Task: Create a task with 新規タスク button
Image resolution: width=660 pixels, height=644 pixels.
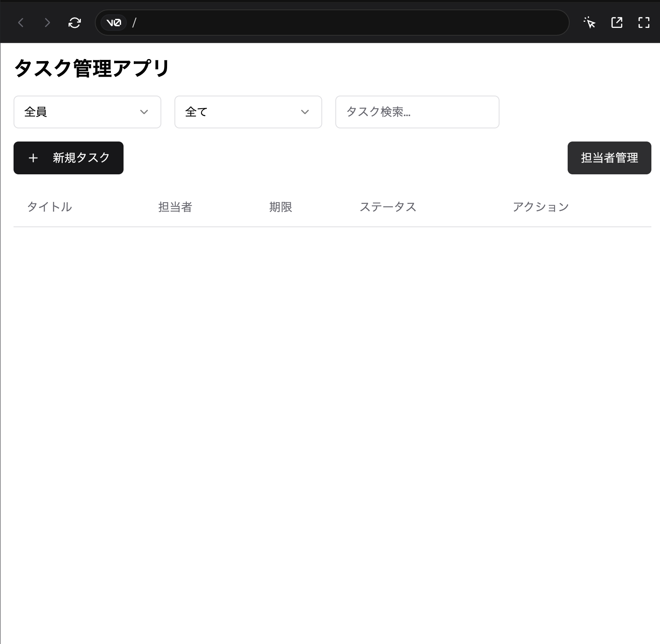Action: coord(69,158)
